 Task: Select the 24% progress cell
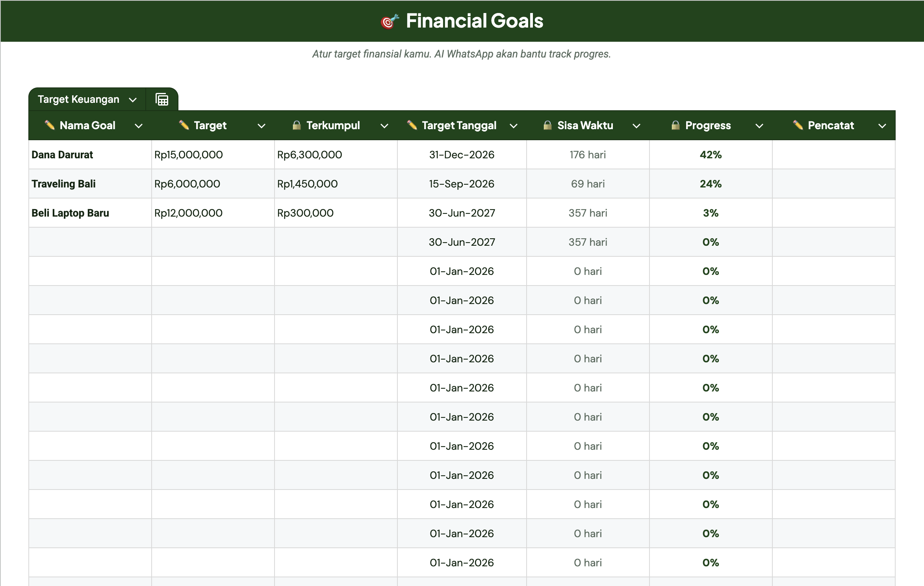(x=711, y=184)
